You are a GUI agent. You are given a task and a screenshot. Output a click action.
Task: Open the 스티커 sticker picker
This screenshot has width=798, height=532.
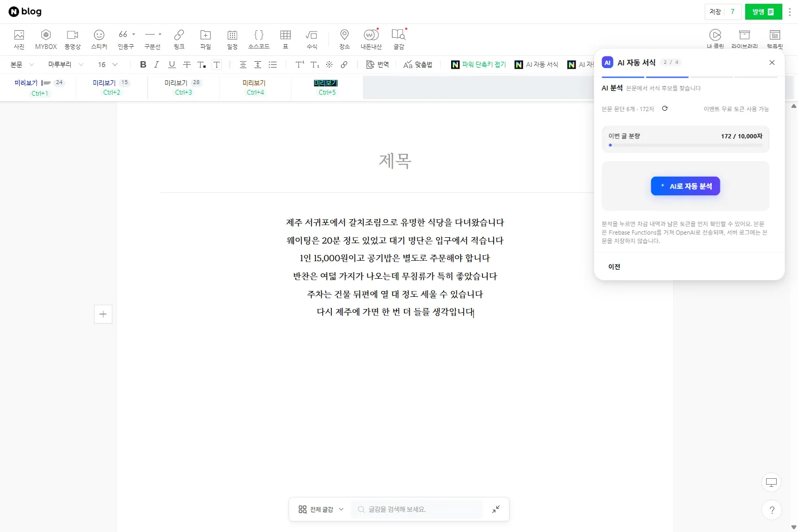click(99, 39)
